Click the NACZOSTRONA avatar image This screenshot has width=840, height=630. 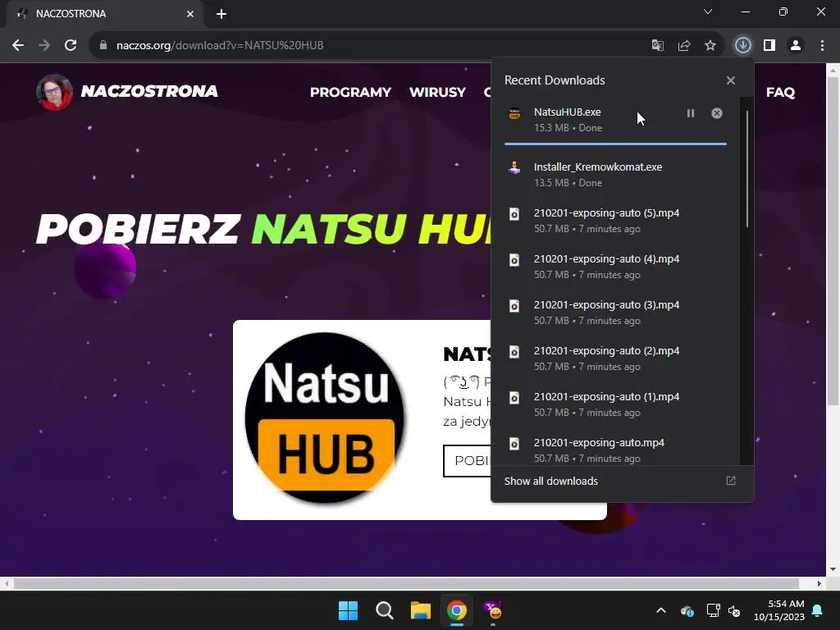54,92
